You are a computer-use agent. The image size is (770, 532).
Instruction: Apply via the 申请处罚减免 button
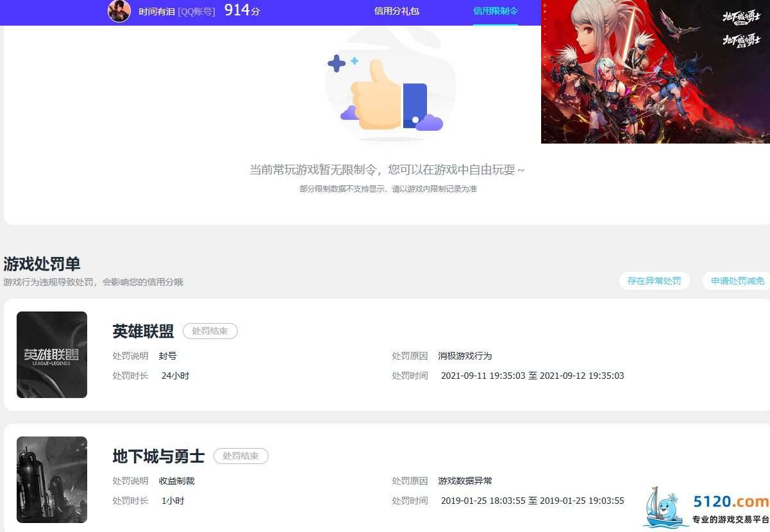click(737, 281)
